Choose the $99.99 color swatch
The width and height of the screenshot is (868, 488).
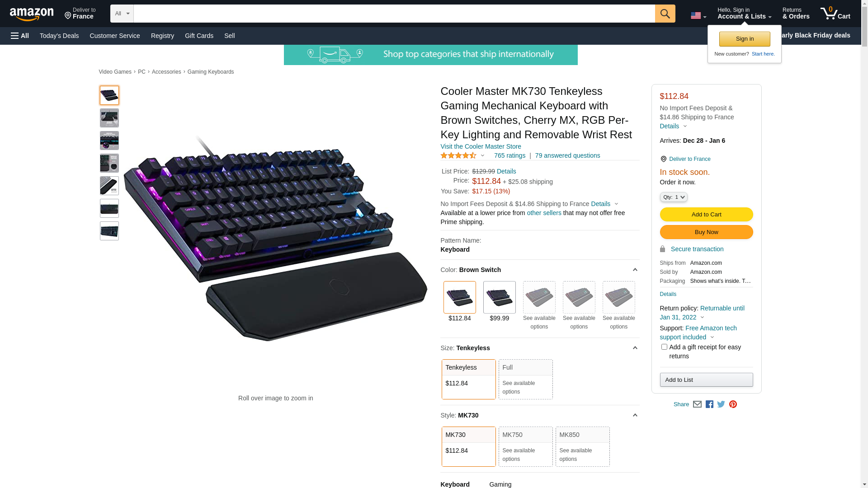coord(499,302)
